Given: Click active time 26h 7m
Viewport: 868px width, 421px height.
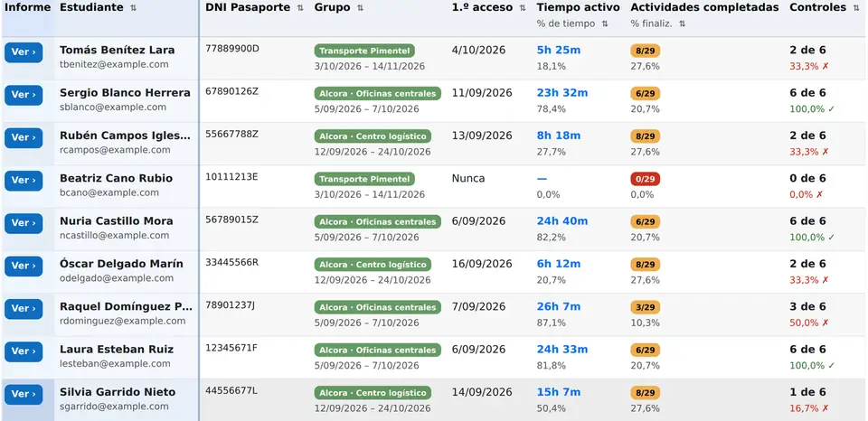Looking at the screenshot, I should pos(559,306).
